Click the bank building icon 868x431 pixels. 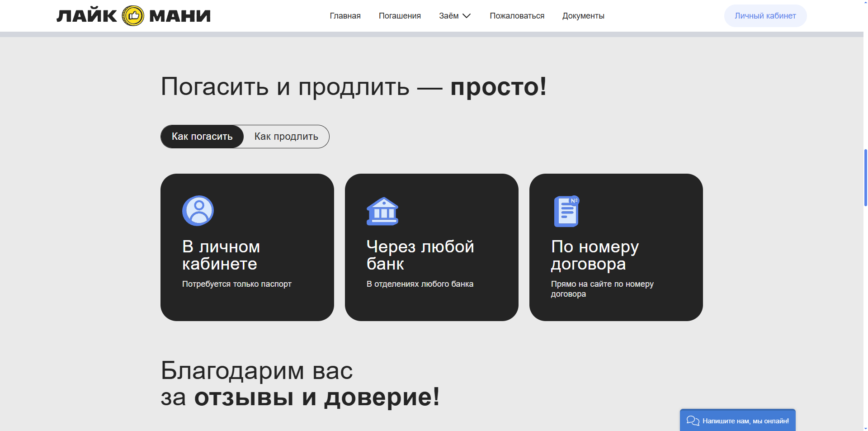(x=382, y=211)
